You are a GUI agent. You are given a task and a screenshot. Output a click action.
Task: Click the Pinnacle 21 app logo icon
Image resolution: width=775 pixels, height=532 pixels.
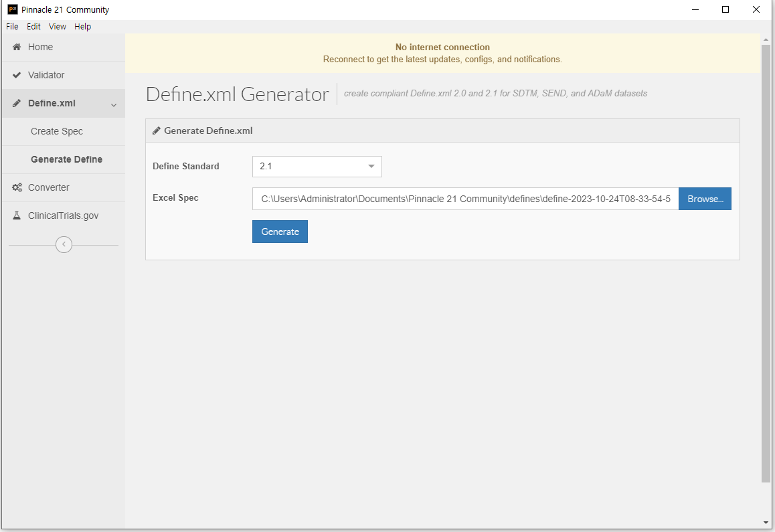(12, 9)
